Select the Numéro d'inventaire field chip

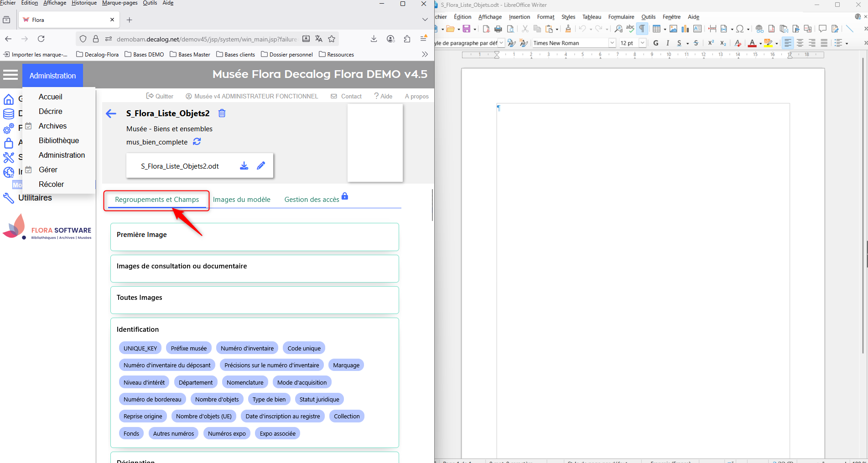click(247, 348)
